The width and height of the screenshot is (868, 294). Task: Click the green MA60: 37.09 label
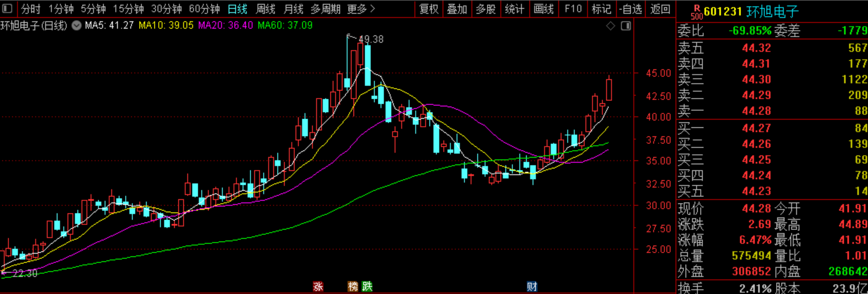click(x=285, y=25)
